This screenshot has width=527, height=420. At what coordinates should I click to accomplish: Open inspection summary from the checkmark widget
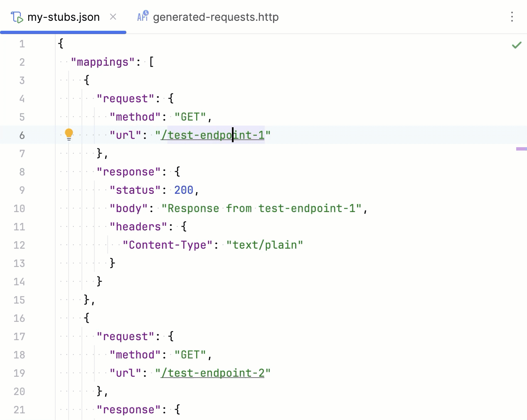pos(517,45)
